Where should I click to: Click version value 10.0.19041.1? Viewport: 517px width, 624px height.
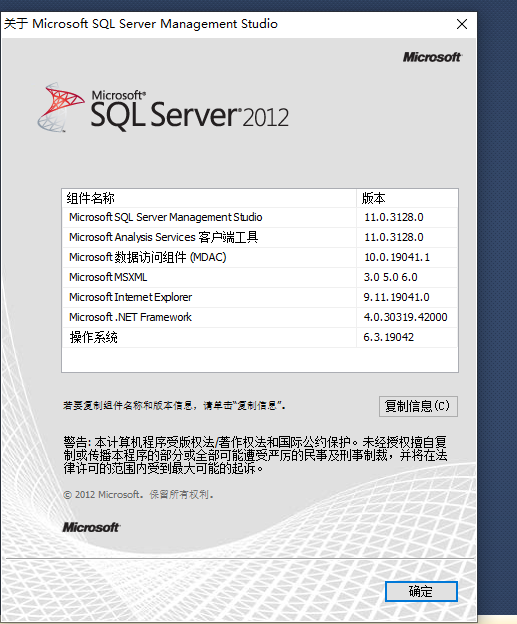click(x=397, y=257)
